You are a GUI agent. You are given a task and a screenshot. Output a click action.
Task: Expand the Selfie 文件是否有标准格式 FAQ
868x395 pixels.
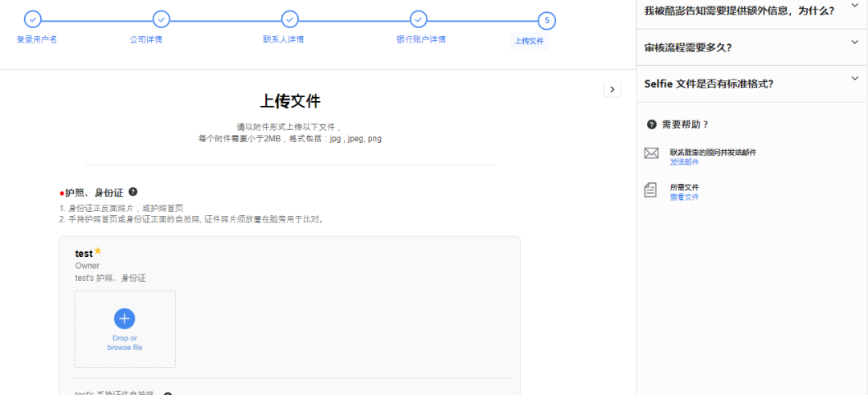click(x=854, y=79)
